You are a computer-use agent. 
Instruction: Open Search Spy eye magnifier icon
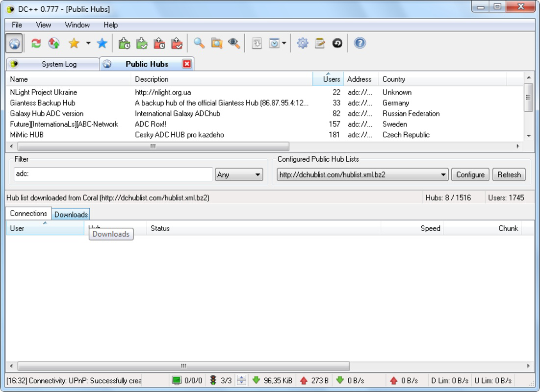pos(234,43)
